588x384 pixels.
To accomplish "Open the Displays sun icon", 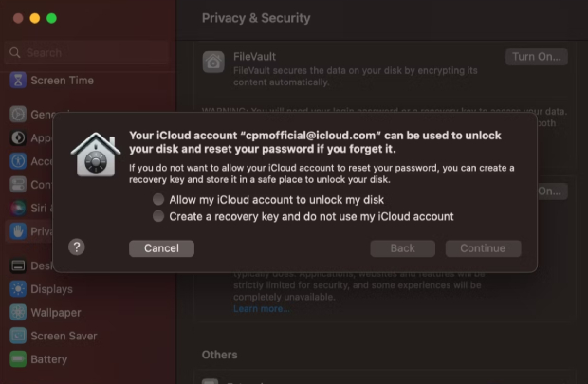I will (x=18, y=289).
